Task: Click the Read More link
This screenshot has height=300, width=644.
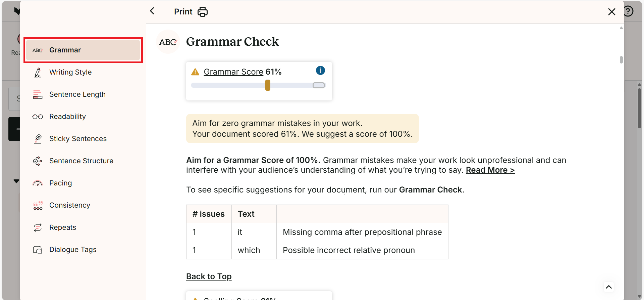Action: point(490,170)
